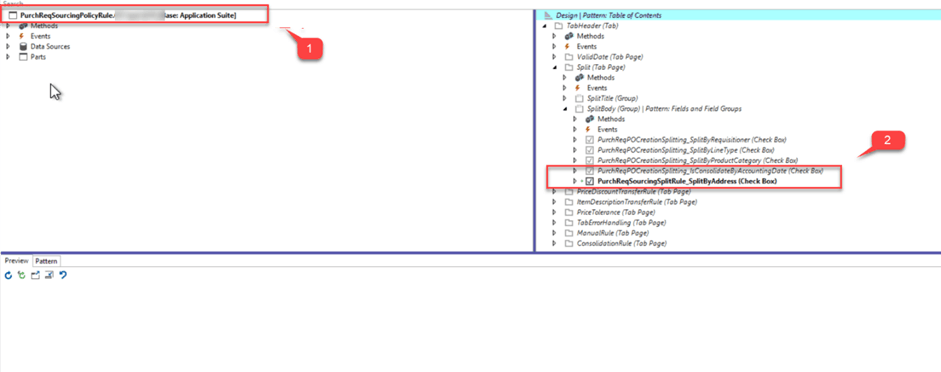This screenshot has height=372, width=941.
Task: Click the blue refresh preview icon
Action: pyautogui.click(x=8, y=275)
